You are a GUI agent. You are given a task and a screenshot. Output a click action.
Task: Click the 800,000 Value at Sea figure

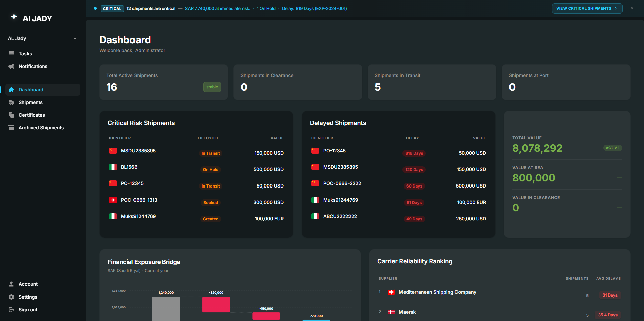click(534, 178)
